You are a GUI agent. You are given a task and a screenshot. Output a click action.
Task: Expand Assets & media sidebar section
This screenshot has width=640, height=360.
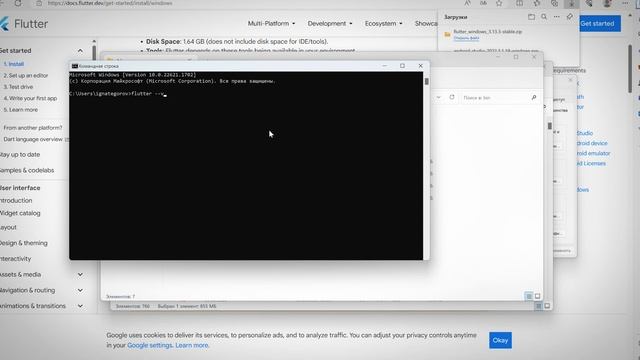click(x=80, y=274)
